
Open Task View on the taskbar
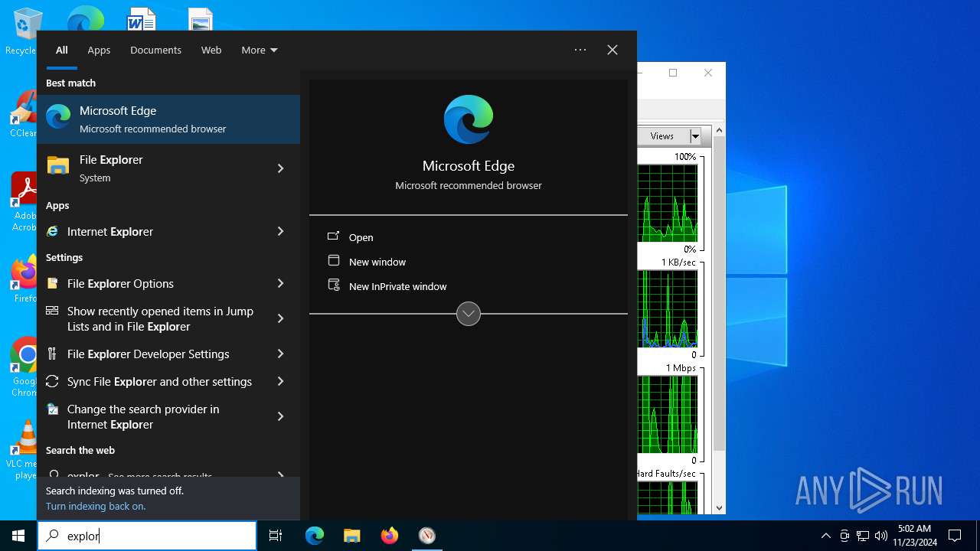276,536
